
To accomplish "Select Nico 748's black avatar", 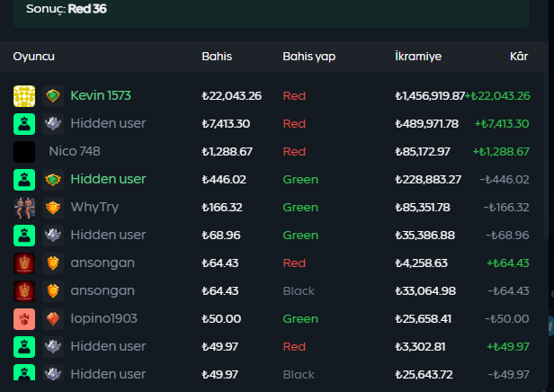I will (x=24, y=152).
